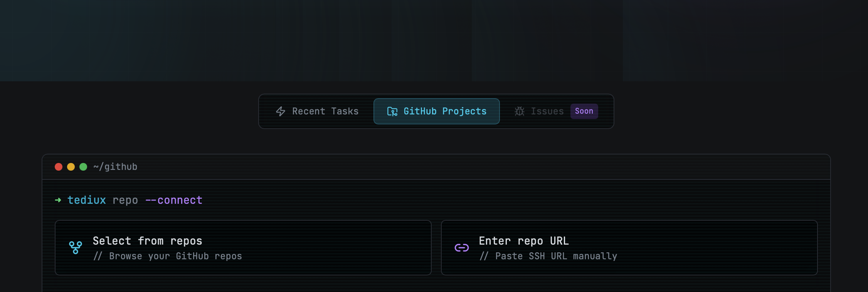The image size is (868, 292).
Task: Click the green window dot
Action: tap(83, 167)
